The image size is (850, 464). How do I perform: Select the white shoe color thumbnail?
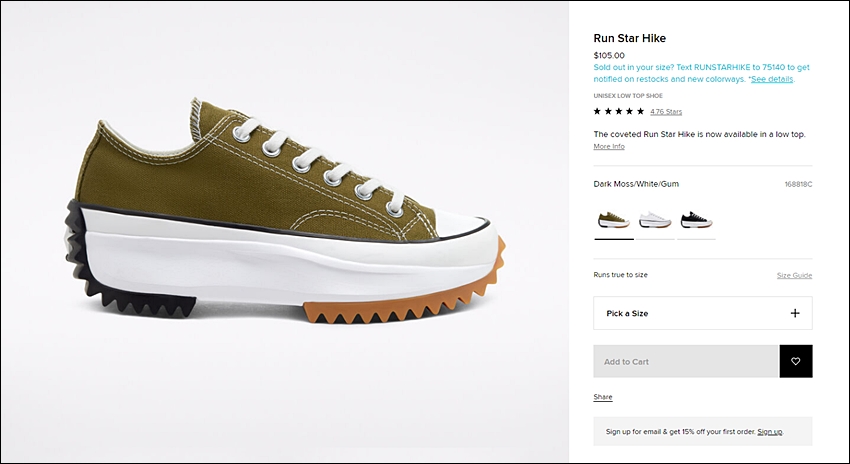(x=655, y=220)
